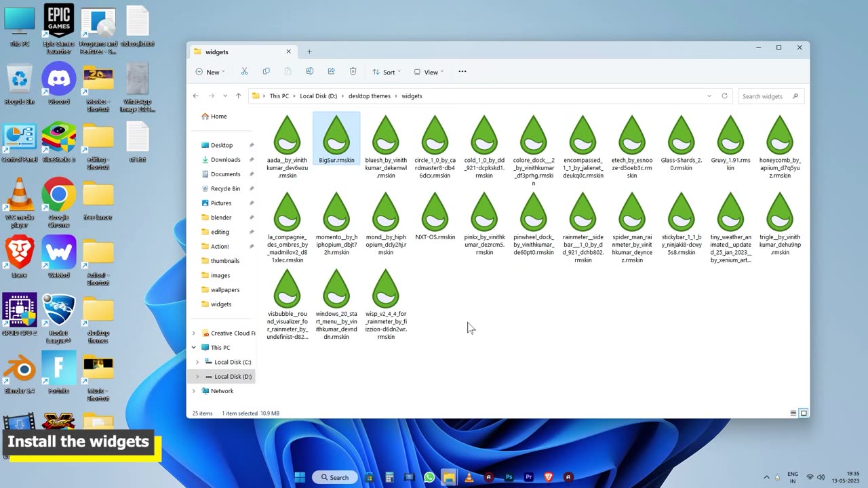Select the NXT-OS.rmskin file
The image size is (868, 488).
pyautogui.click(x=435, y=217)
